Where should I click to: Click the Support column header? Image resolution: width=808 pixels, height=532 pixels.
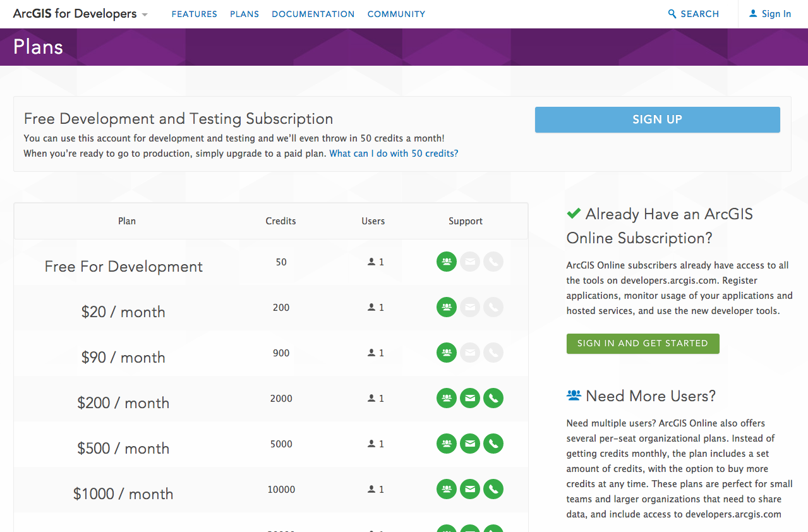(x=466, y=221)
